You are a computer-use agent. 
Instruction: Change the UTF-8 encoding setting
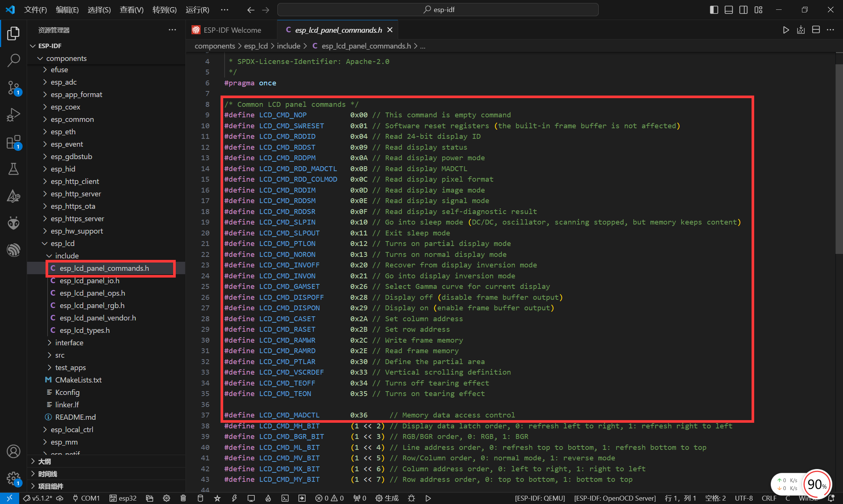pyautogui.click(x=744, y=498)
